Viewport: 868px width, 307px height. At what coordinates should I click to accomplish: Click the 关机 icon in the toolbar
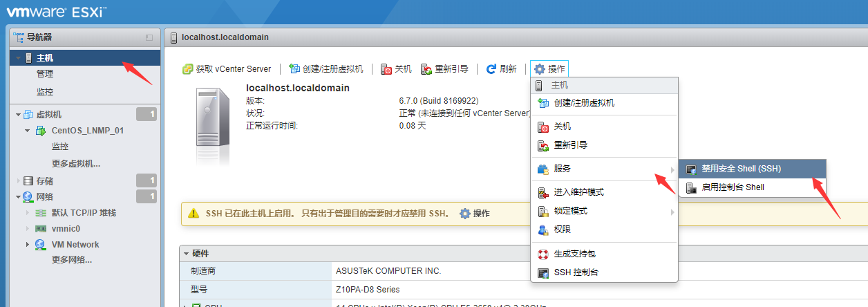[x=387, y=69]
